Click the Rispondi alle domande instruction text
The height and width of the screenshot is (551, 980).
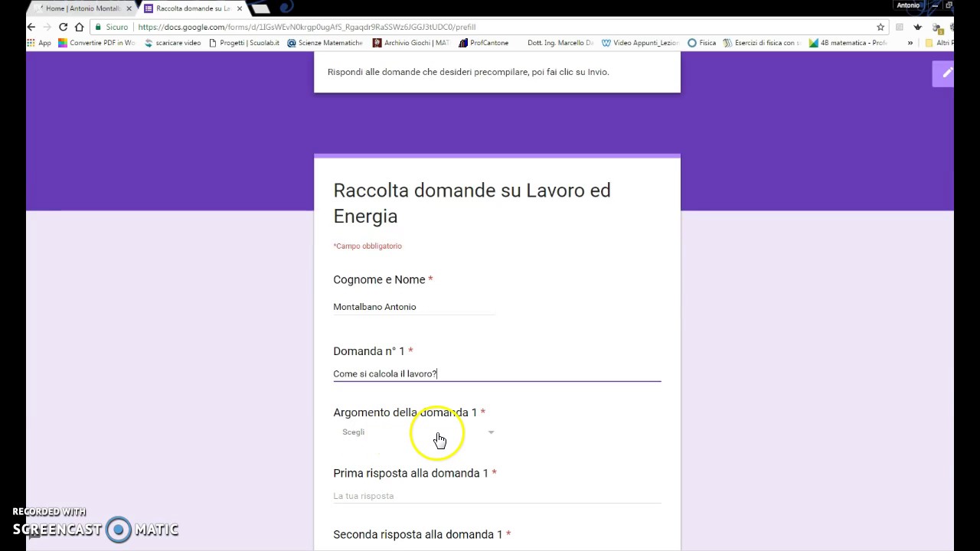click(469, 72)
